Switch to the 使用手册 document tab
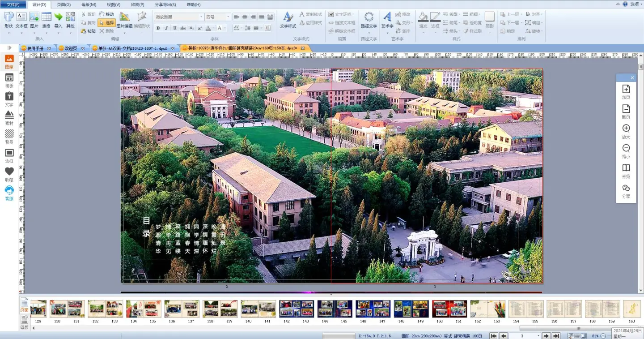This screenshot has width=644, height=339. tap(35, 48)
